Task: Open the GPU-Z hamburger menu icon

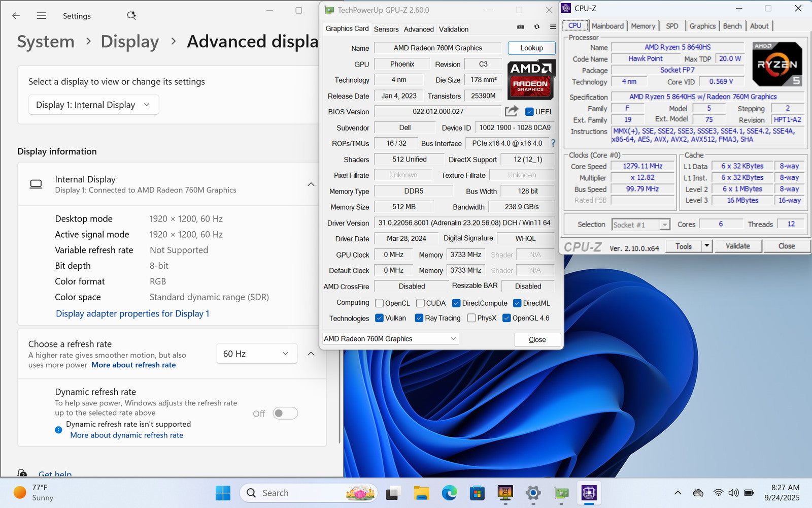Action: (553, 27)
